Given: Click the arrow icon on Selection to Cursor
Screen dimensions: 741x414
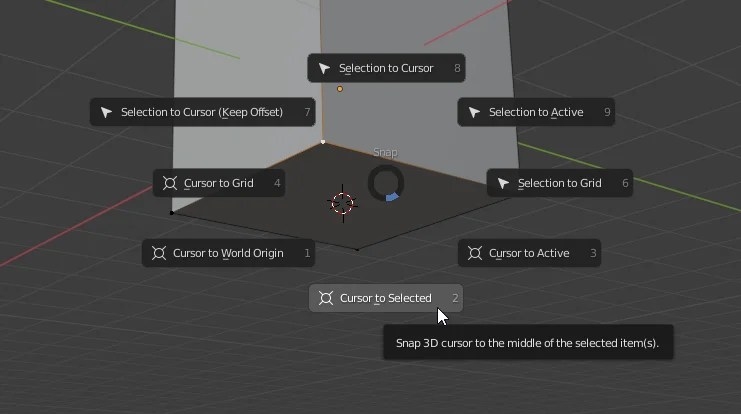Looking at the screenshot, I should pyautogui.click(x=324, y=68).
